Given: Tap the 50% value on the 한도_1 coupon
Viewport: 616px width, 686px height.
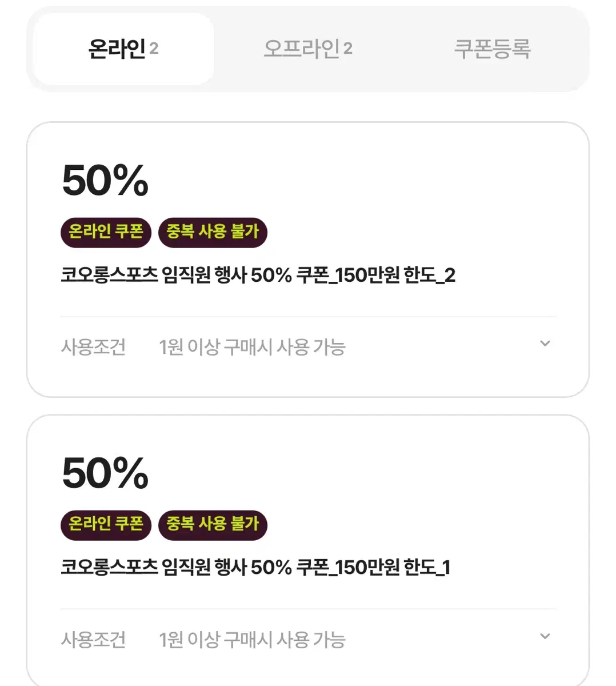Looking at the screenshot, I should pyautogui.click(x=105, y=473).
